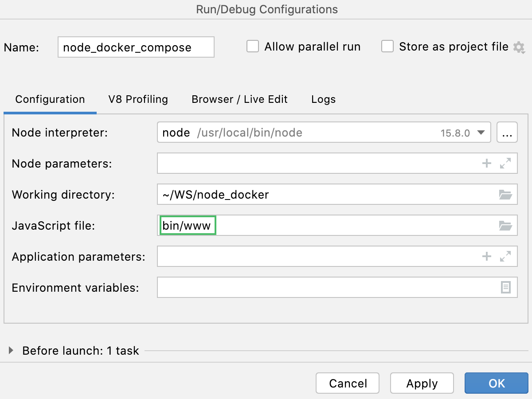This screenshot has height=399, width=532.
Task: Open the Store as project file settings gear
Action: 519,47
